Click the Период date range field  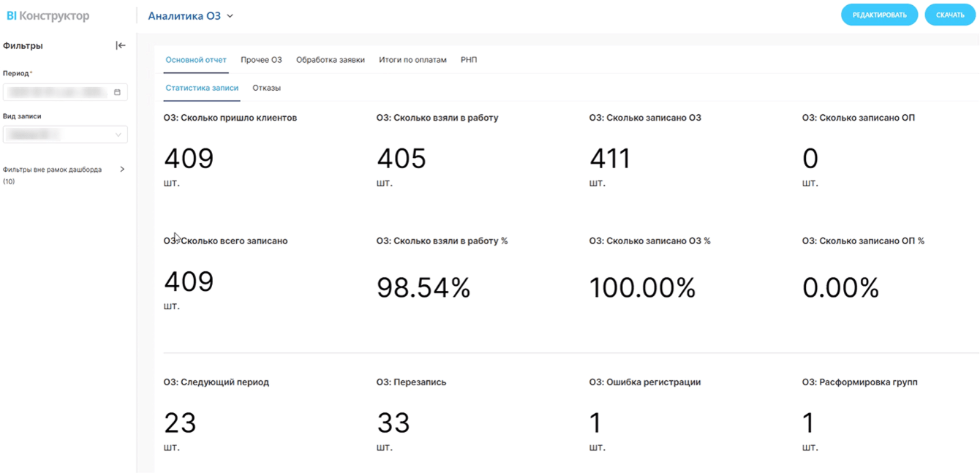[59, 92]
